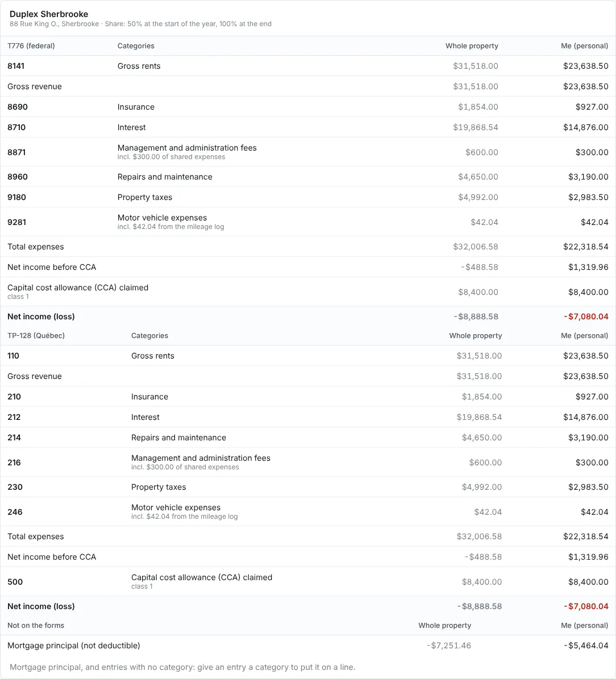616x679 pixels.
Task: Click line code 8710 for interest
Action: (16, 127)
